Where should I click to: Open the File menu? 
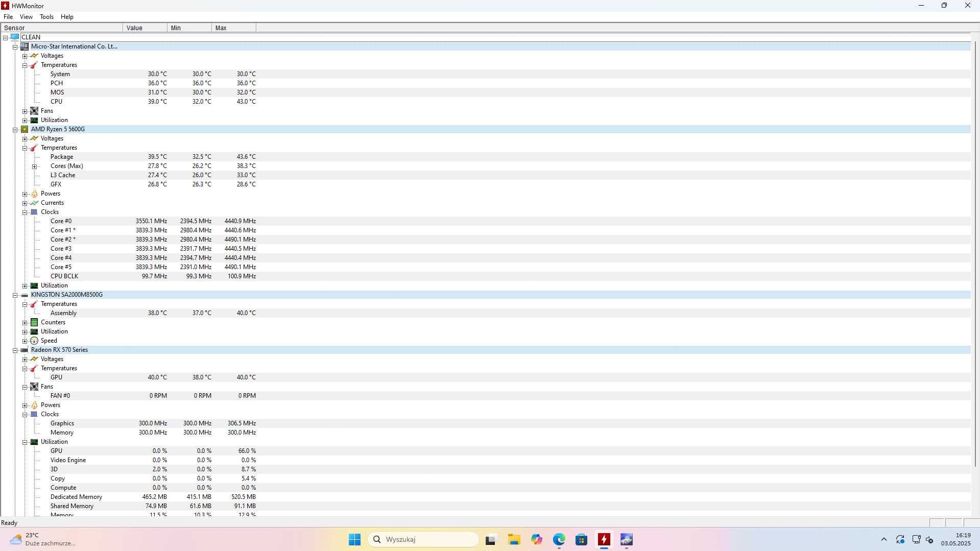tap(8, 17)
